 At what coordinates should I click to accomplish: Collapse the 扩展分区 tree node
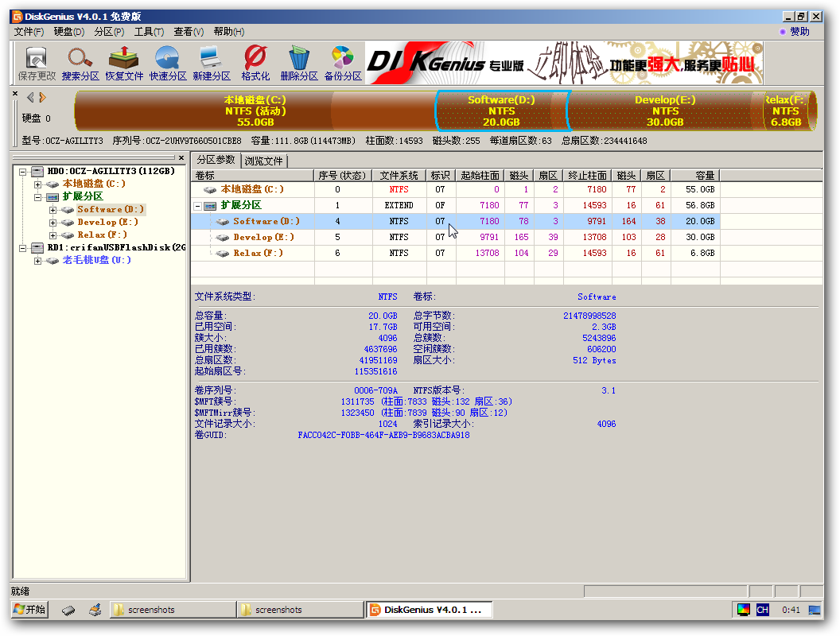point(37,197)
